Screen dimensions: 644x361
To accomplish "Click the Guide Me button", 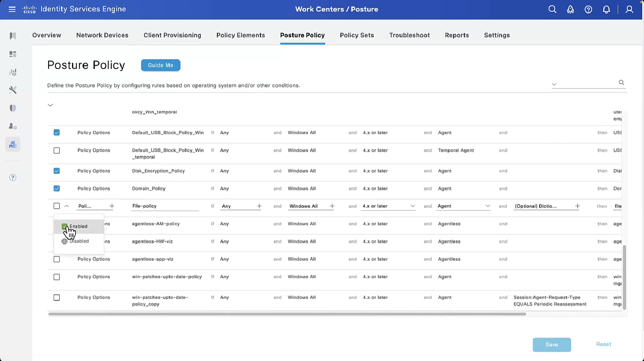I will tap(160, 65).
